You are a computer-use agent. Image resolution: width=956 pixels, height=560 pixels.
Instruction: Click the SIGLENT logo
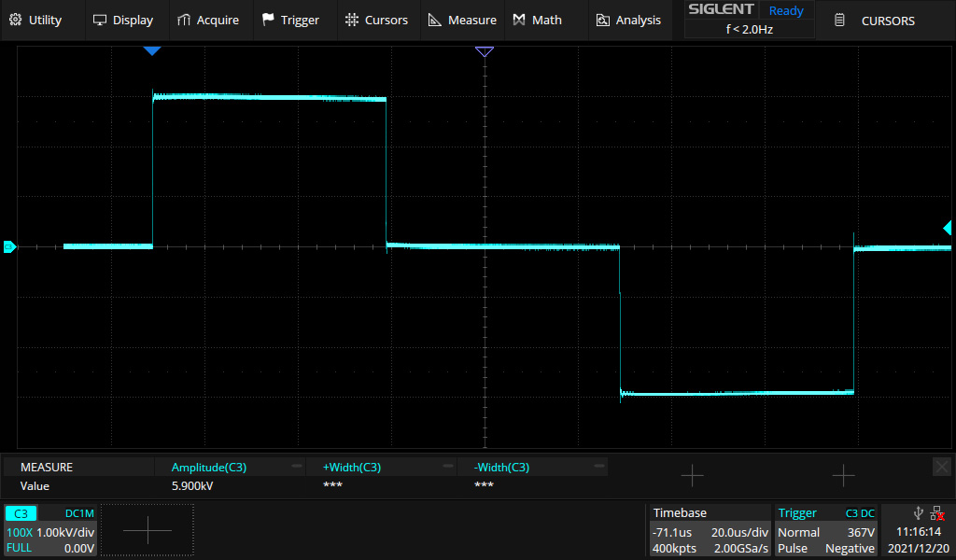[x=721, y=9]
